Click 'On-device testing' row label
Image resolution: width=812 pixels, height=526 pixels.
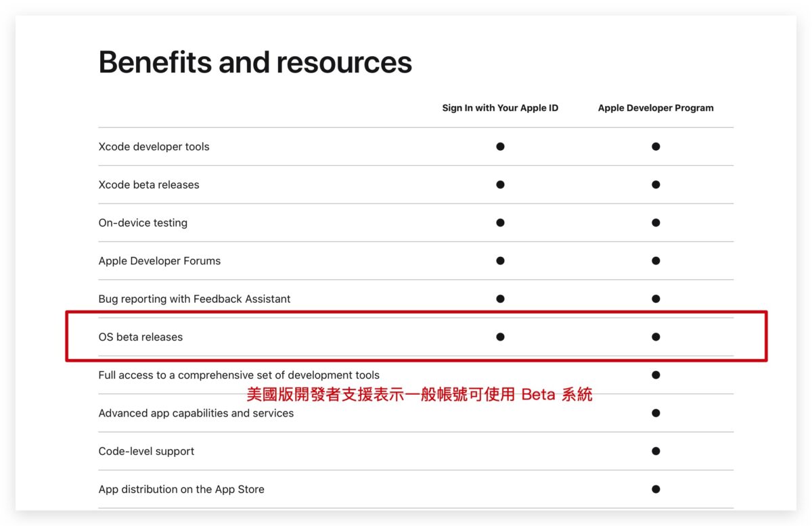pyautogui.click(x=143, y=223)
